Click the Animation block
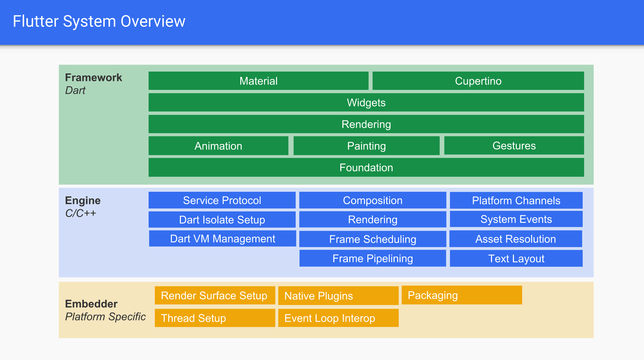Viewport: 644px width, 360px height. click(218, 146)
